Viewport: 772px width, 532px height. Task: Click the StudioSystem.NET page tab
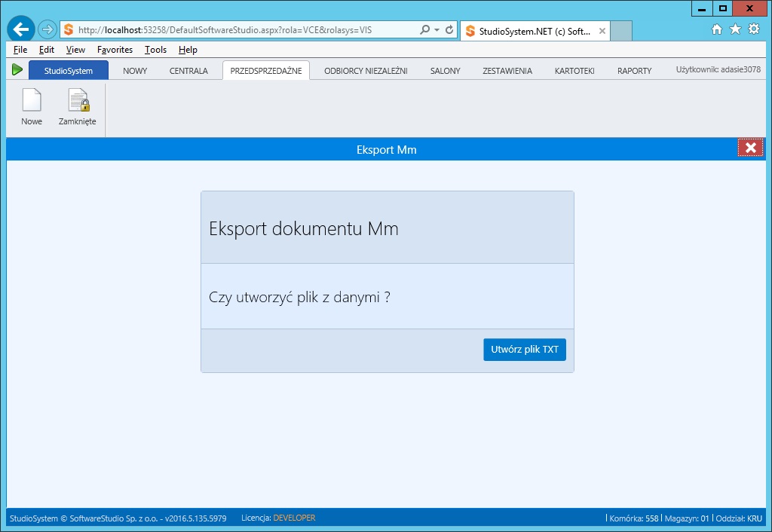[x=535, y=31]
